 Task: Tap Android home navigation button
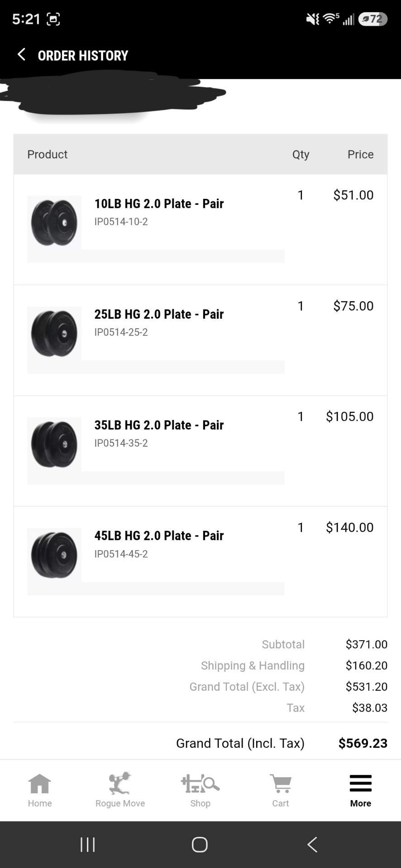click(x=200, y=844)
